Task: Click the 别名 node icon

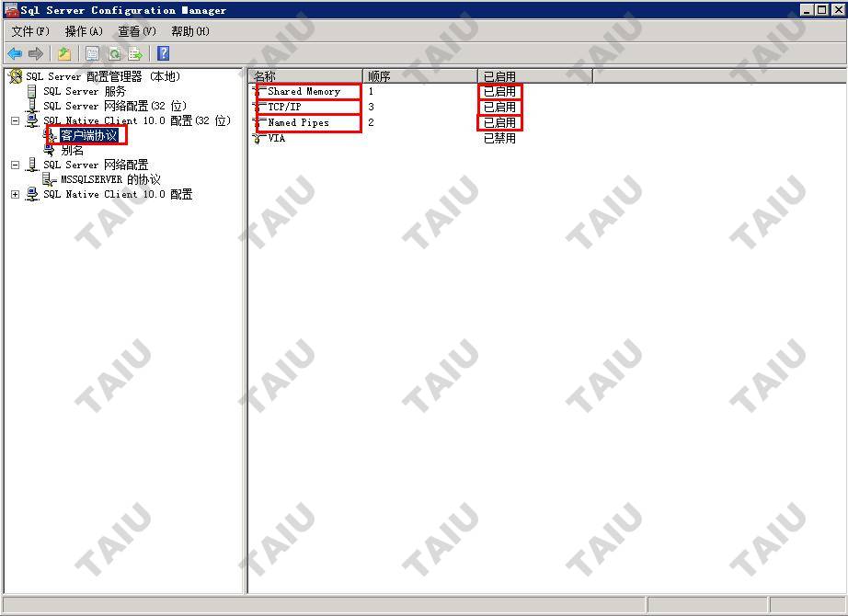Action: 50,151
